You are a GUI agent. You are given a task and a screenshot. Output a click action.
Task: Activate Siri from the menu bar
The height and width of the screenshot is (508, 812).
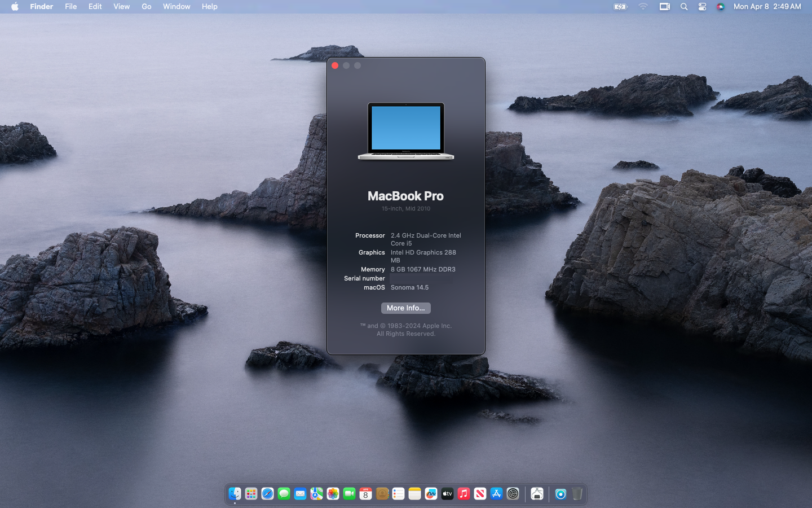tap(721, 7)
